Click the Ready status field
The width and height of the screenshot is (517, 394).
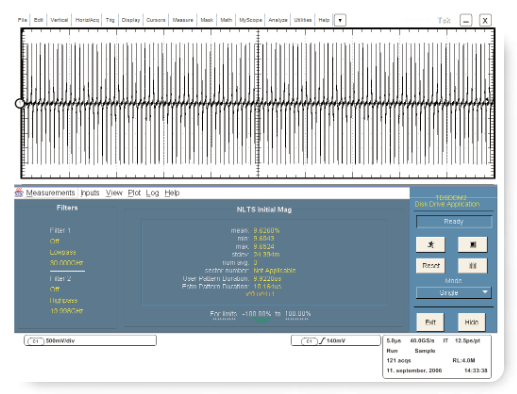[x=454, y=222]
